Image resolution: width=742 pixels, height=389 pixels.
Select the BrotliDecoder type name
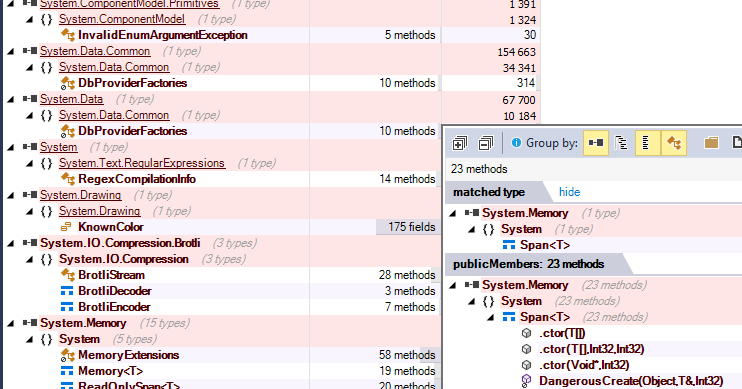coord(115,291)
